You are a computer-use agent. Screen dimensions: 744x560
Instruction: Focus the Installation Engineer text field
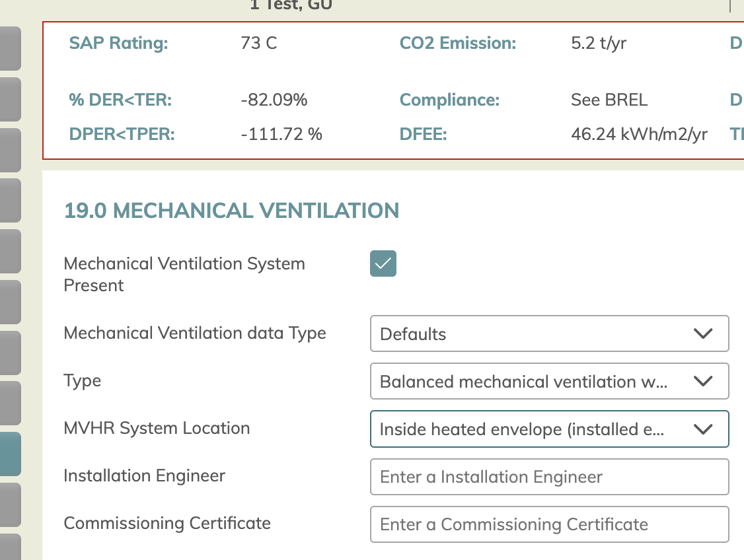550,477
